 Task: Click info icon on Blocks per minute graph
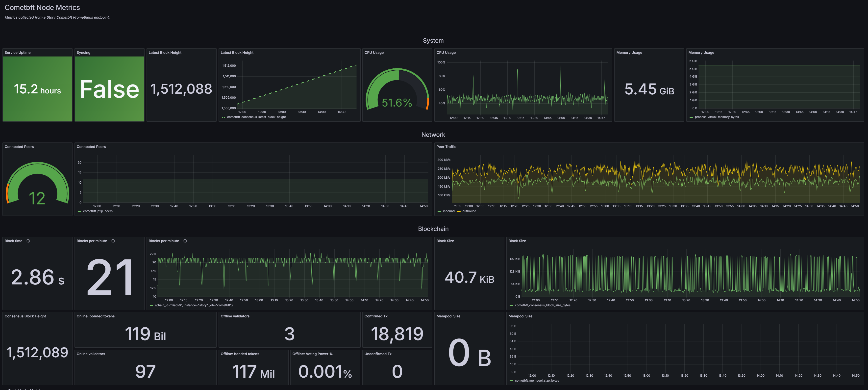pos(185,241)
